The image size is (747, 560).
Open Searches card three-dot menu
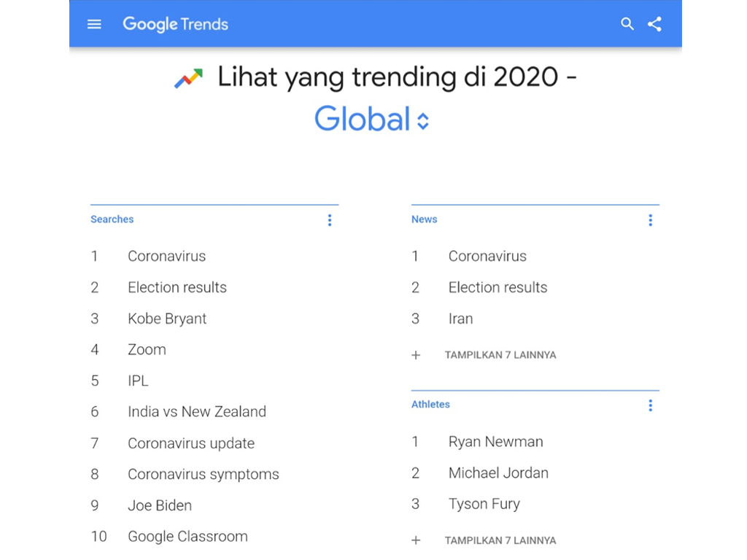(330, 220)
